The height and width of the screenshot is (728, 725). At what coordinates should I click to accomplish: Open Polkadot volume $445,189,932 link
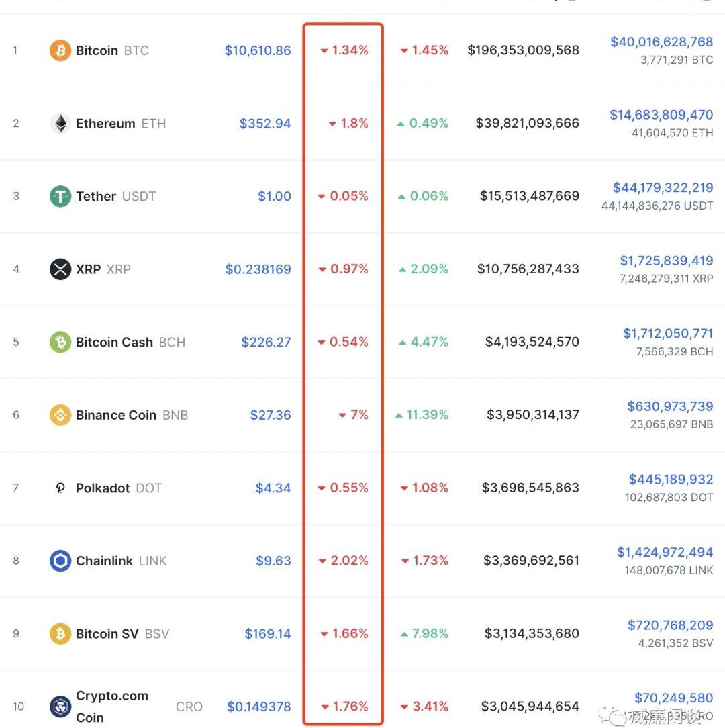[x=671, y=479]
